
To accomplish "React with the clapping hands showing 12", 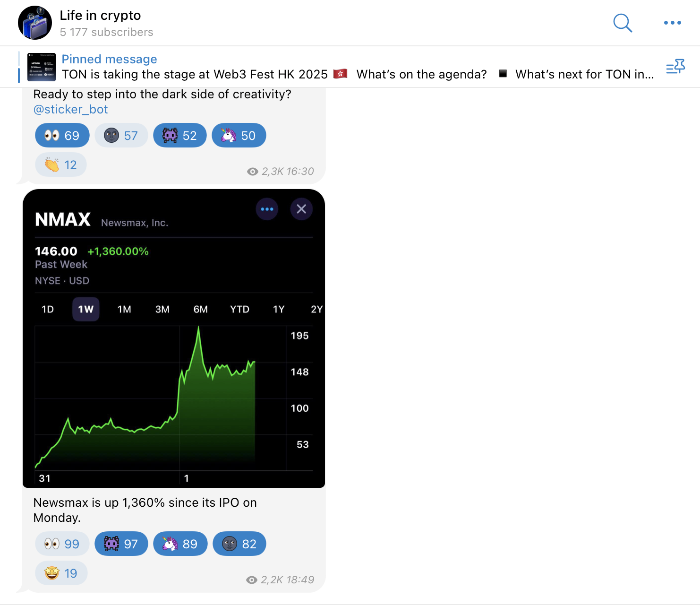I will [60, 165].
